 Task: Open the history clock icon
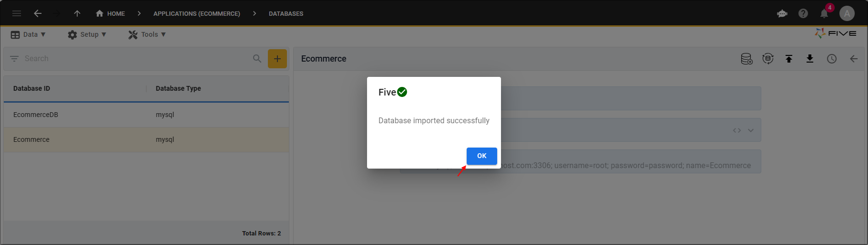832,59
